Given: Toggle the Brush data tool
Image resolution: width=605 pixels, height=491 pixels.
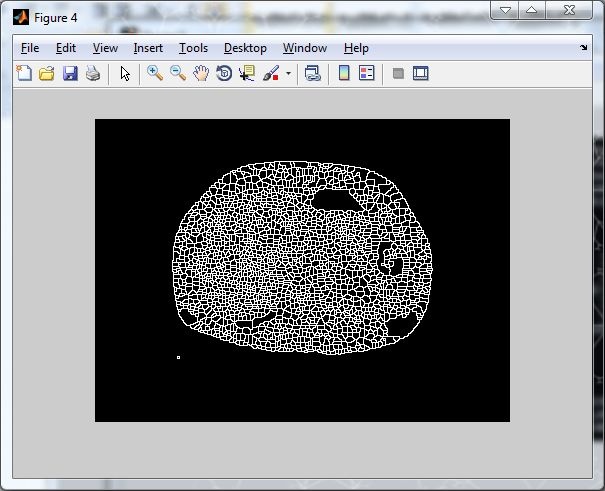Looking at the screenshot, I should coord(270,73).
